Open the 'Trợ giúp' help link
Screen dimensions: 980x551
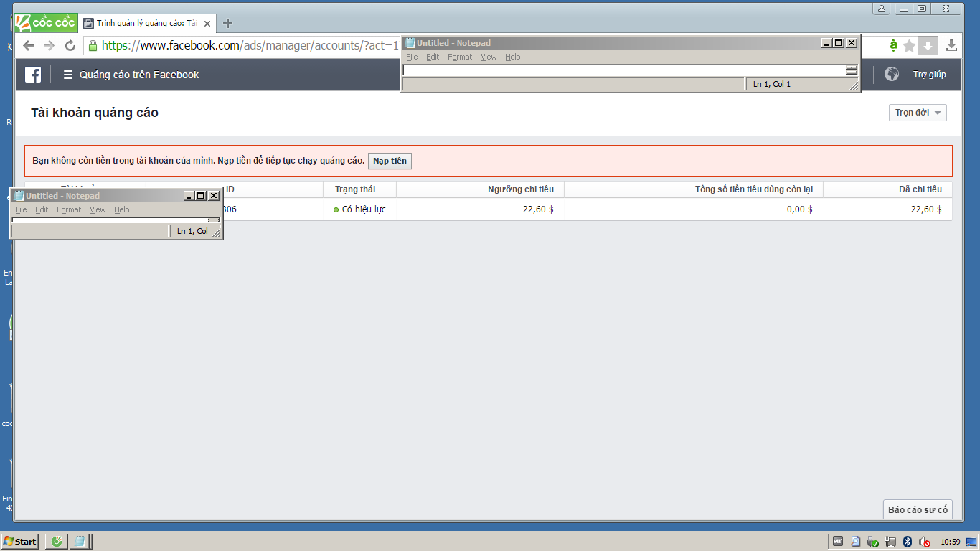(x=929, y=75)
